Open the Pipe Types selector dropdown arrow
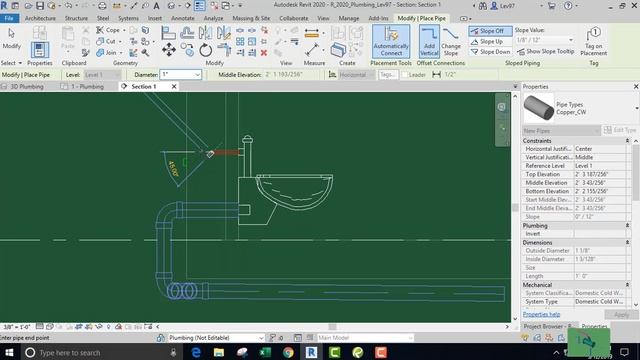 (637, 108)
